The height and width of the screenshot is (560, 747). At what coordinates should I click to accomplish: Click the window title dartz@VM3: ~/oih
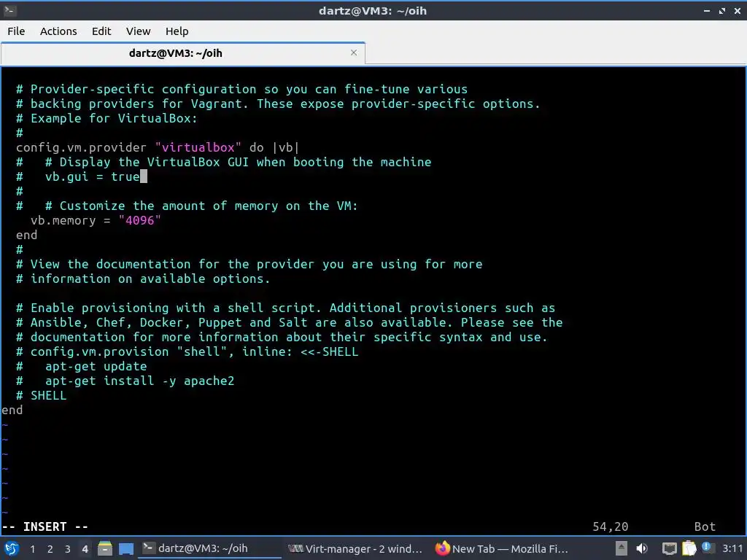click(373, 10)
